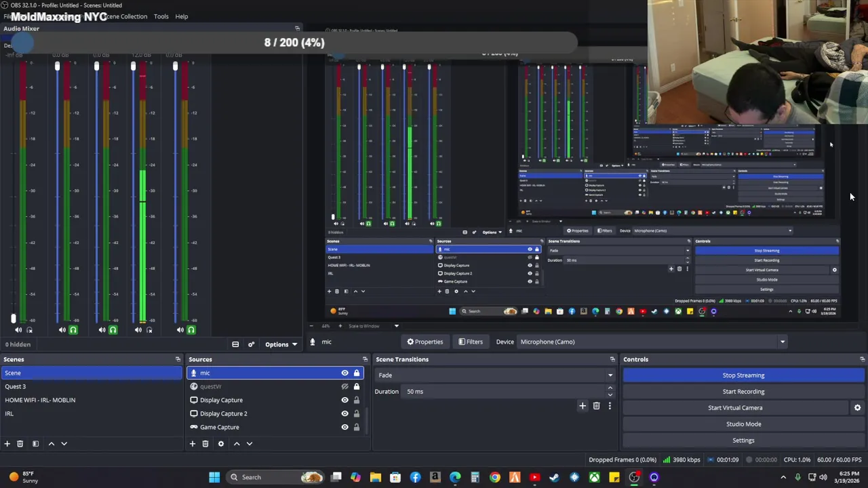Move the selected source down
This screenshot has height=488, width=868.
point(249,444)
